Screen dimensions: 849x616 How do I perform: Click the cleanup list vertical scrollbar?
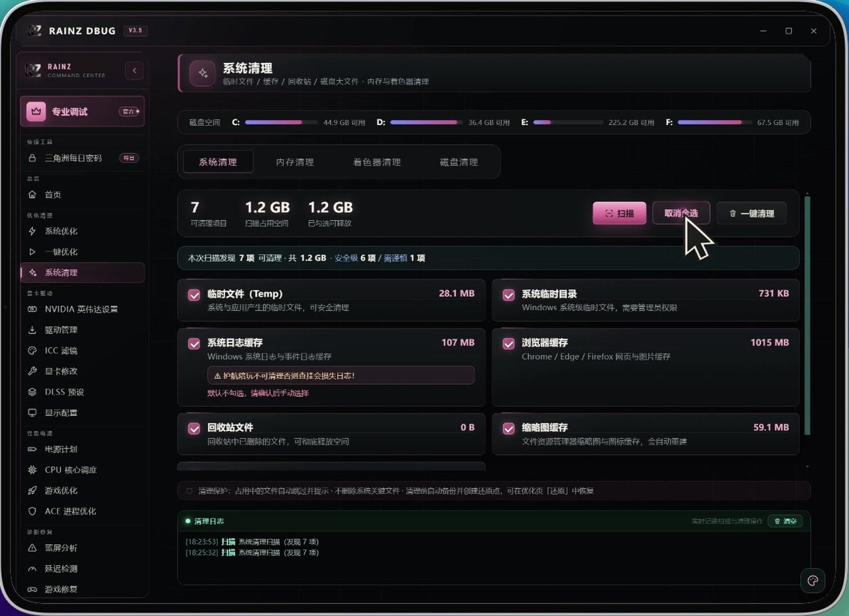pos(807,316)
